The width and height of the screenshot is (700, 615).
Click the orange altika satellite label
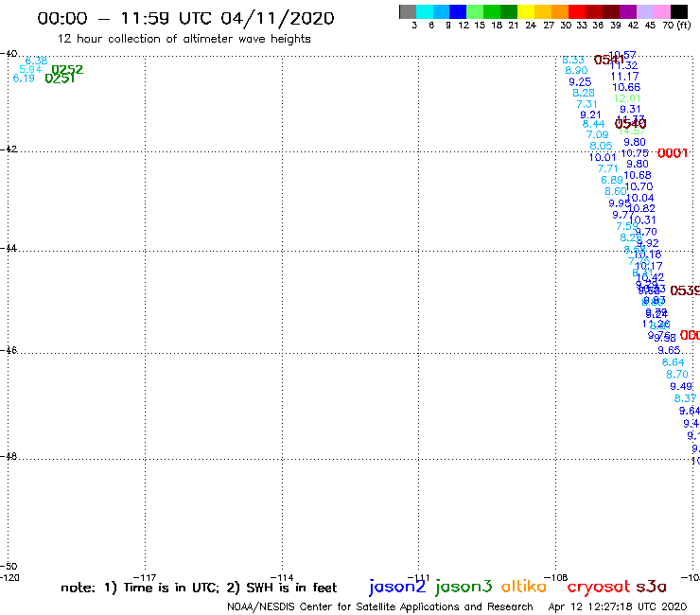(x=524, y=587)
